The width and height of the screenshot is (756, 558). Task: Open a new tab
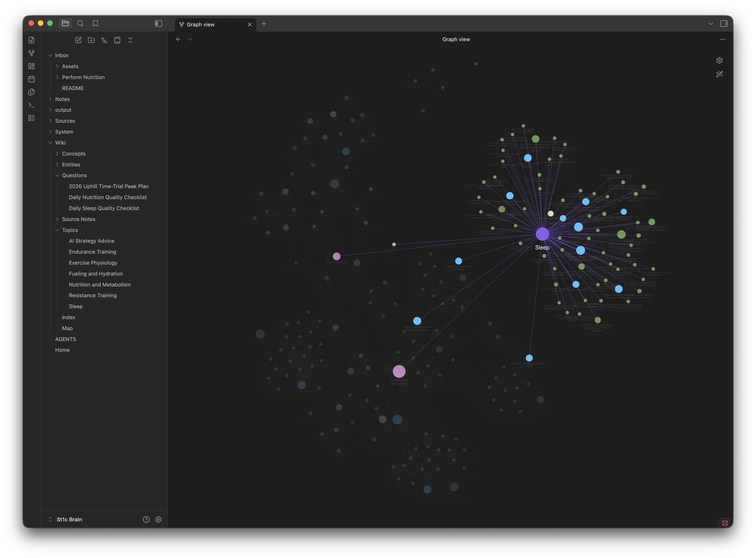click(x=264, y=24)
